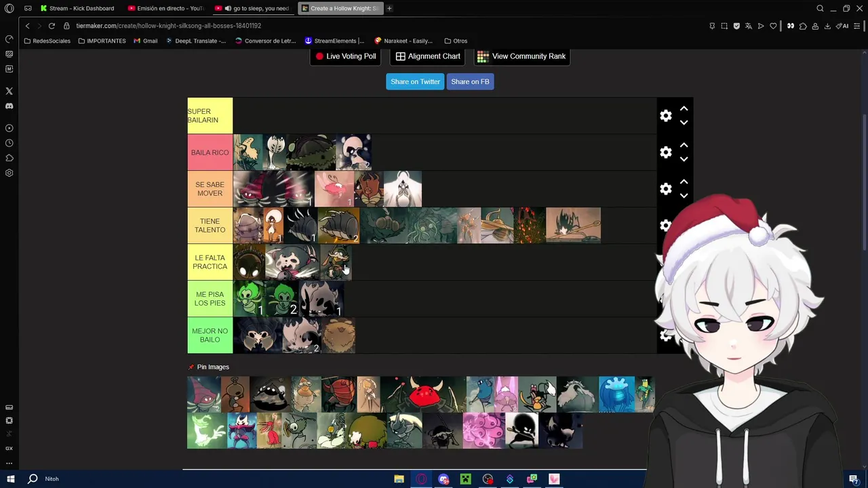
Task: Move SUPER BAILARIN tier down with arrow
Action: pos(684,123)
